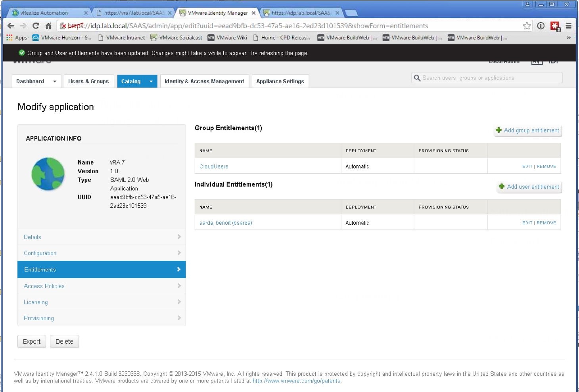Viewport: 579px width, 392px height.
Task: Click the Export button
Action: [32, 342]
